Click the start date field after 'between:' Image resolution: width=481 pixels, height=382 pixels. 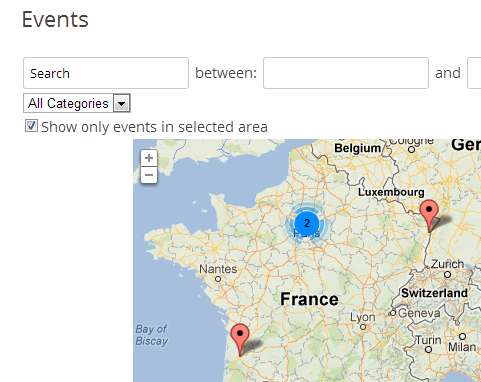[x=346, y=73]
